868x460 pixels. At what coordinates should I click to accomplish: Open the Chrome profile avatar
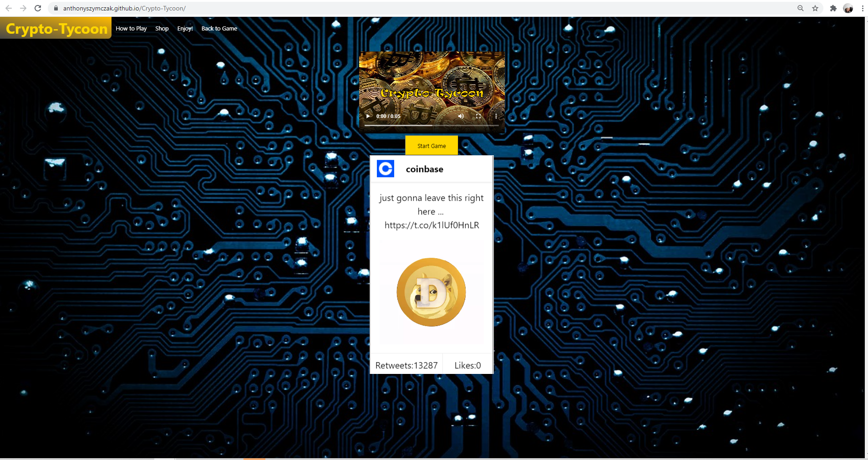848,8
